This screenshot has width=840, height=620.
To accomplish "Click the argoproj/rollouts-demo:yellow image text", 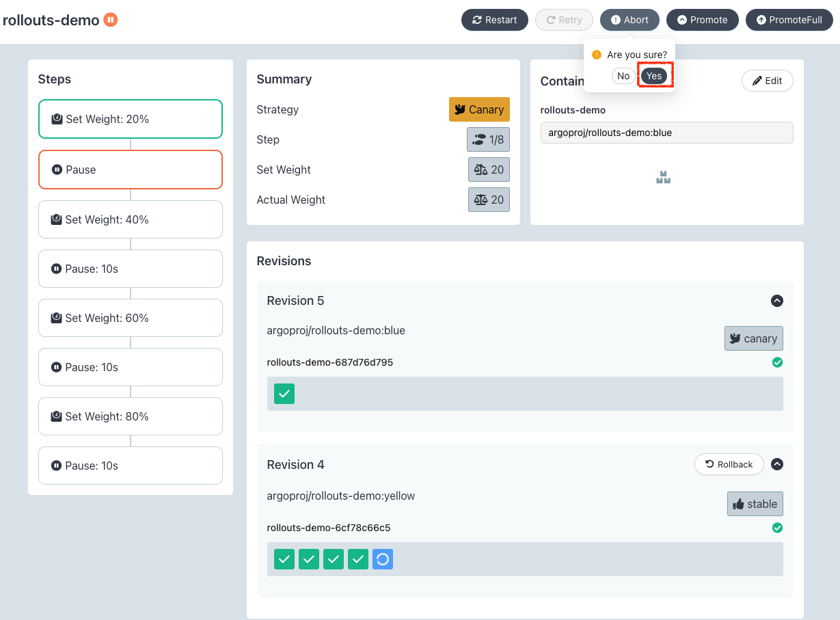I will [x=341, y=496].
